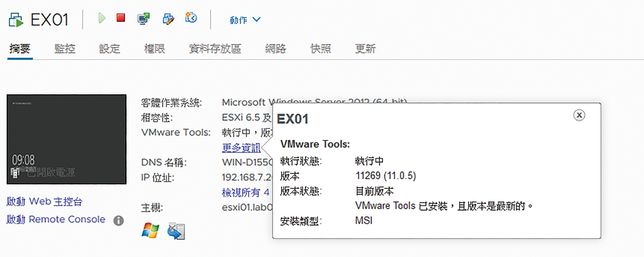Click the 192.168.7.2 IP address value
The image size is (644, 257).
(247, 177)
